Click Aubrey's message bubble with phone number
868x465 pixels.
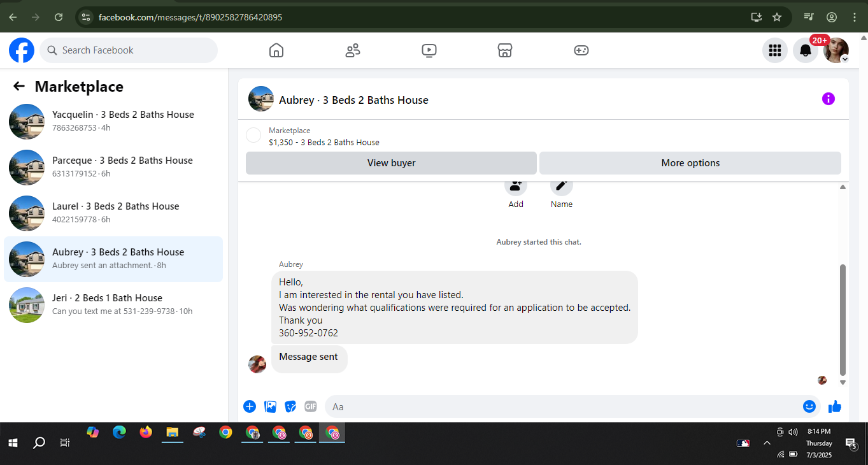[x=455, y=307]
